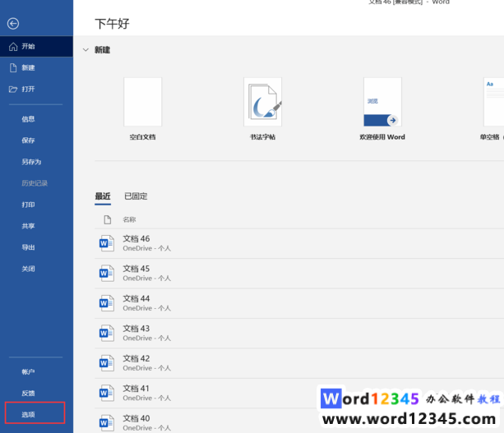
Task: Click the Word file icon for 文档 42
Action: coord(106,362)
